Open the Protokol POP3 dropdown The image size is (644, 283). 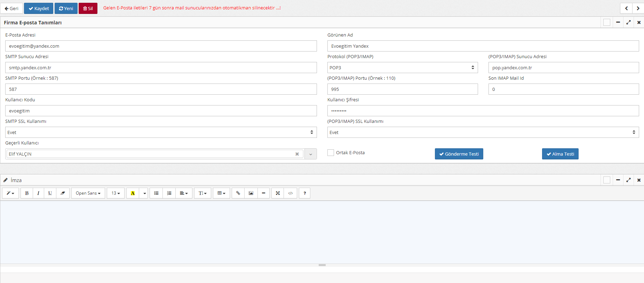point(402,68)
